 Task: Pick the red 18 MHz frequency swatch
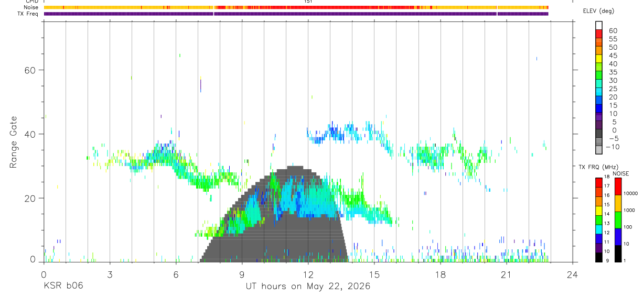coord(599,182)
